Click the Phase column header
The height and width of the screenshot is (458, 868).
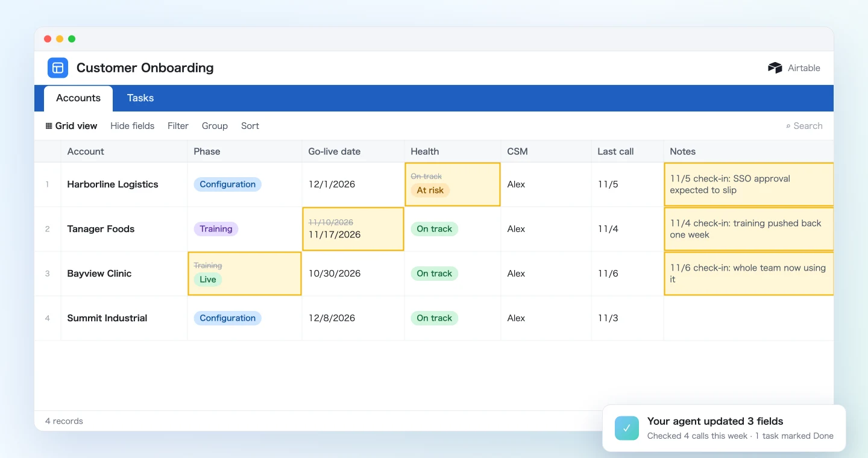(245, 152)
